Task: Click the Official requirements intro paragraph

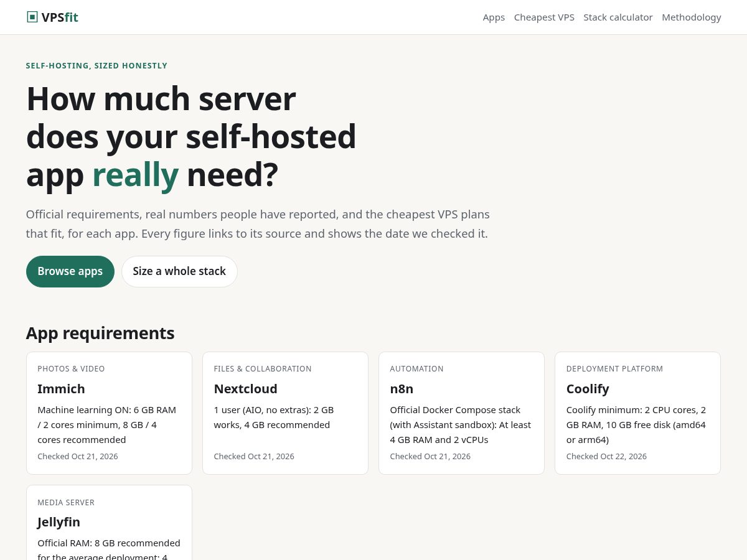Action: [258, 224]
